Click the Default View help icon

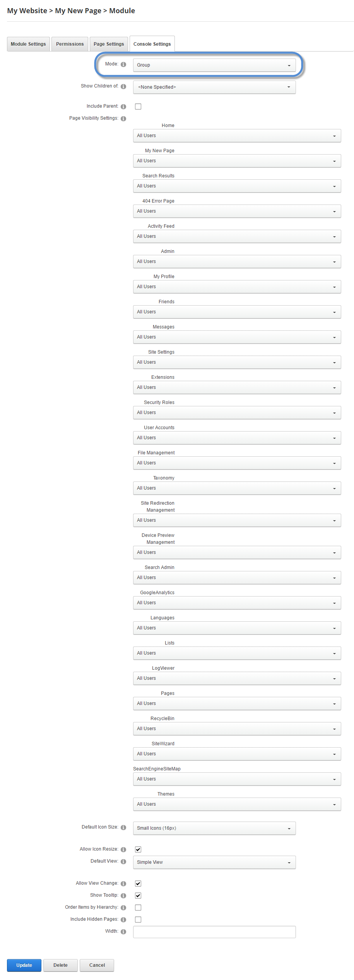(x=123, y=861)
